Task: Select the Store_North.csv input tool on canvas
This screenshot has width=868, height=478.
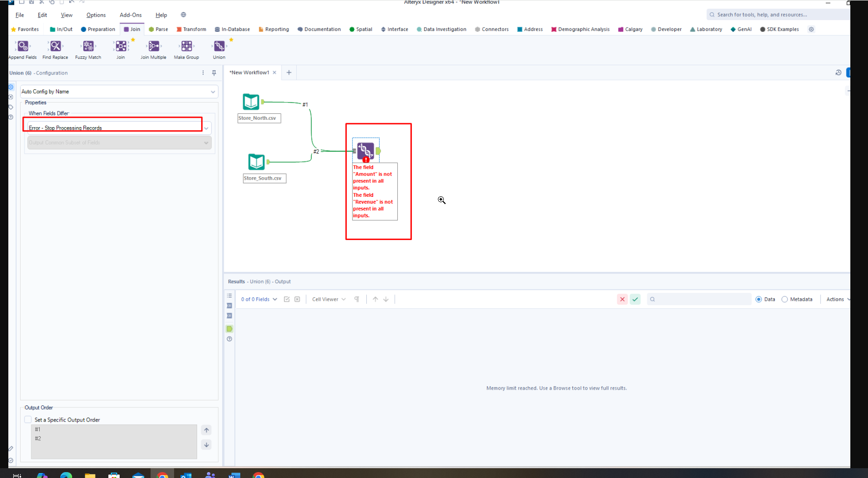Action: coord(251,102)
